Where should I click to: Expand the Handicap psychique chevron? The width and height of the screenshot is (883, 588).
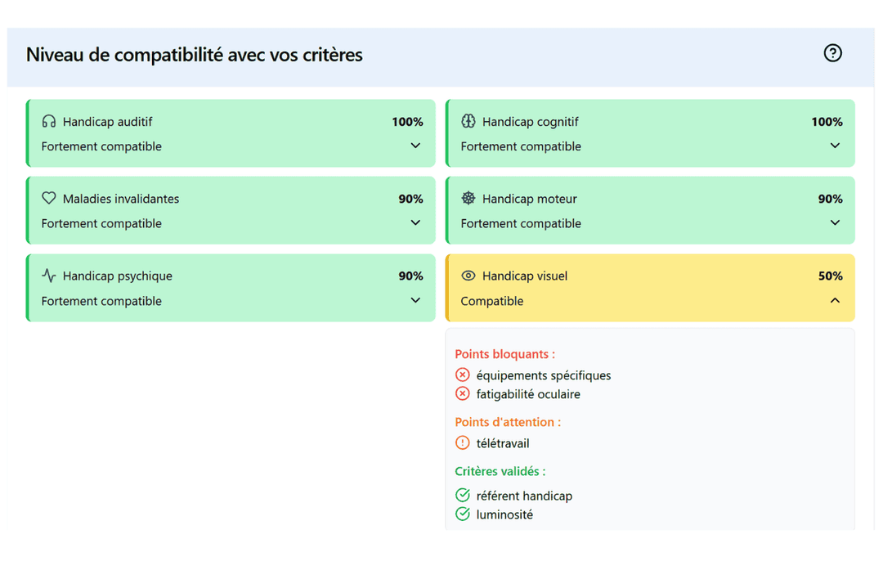point(415,300)
